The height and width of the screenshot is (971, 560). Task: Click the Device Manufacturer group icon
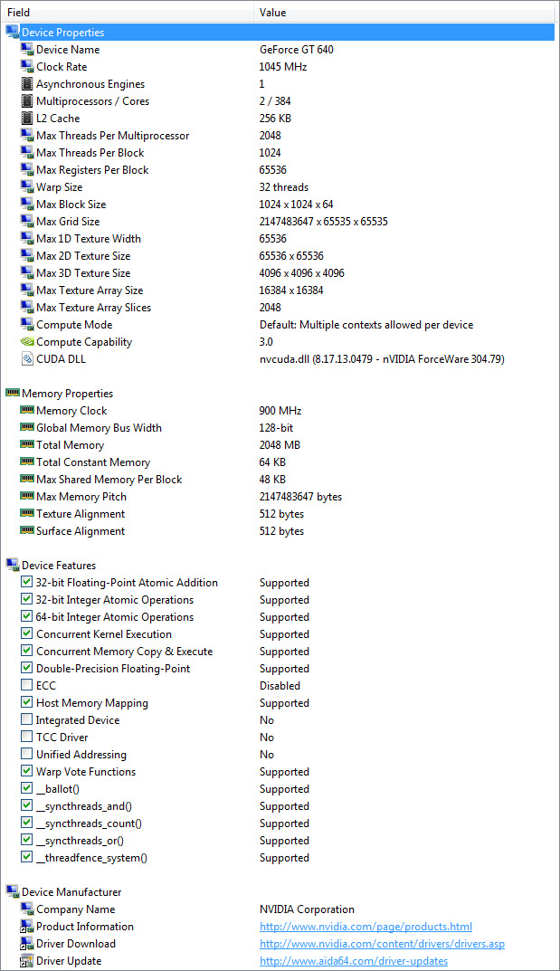coord(13,892)
